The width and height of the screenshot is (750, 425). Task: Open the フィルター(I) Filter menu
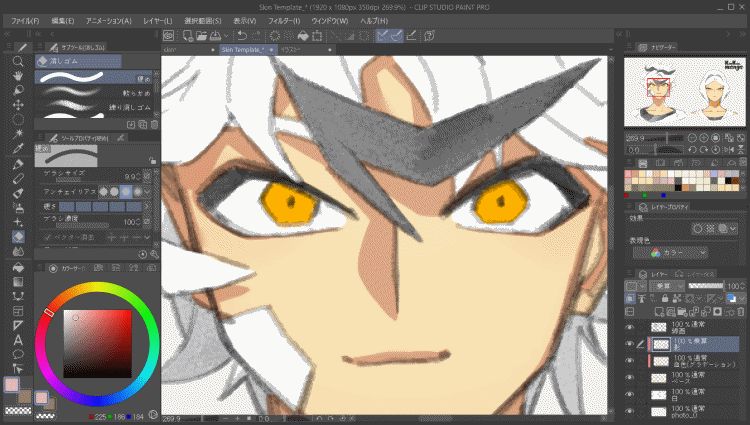(284, 21)
